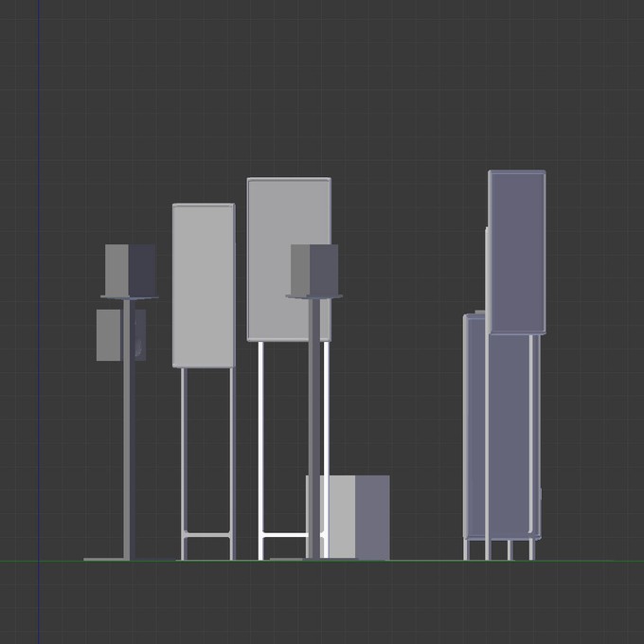Viewport: 644px width, 644px height.
Task: Select the flat base plate of left stand
Action: click(102, 559)
